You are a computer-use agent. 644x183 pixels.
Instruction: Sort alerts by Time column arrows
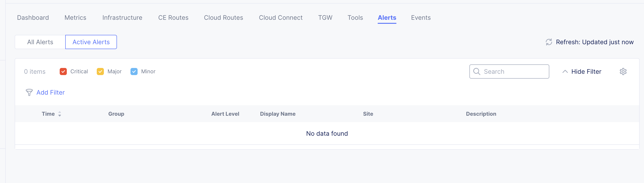(x=59, y=114)
